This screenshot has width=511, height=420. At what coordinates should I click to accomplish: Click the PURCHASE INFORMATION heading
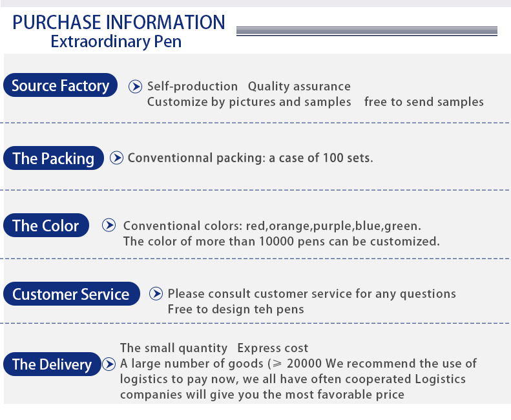119,22
